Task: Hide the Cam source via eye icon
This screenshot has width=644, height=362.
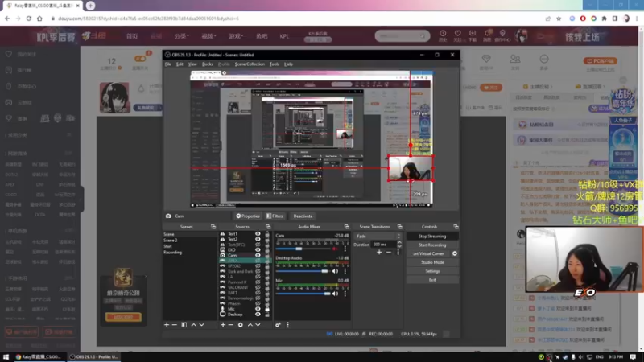Action: pos(258,255)
